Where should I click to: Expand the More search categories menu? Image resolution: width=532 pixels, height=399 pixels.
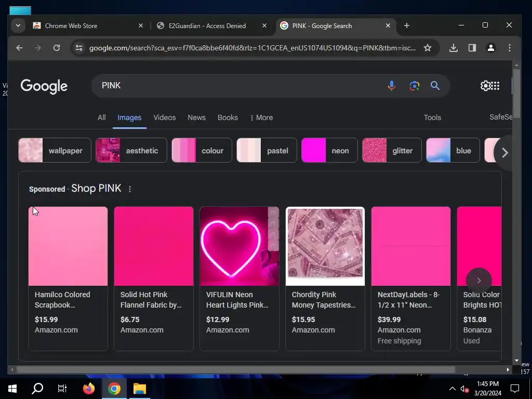tap(262, 117)
